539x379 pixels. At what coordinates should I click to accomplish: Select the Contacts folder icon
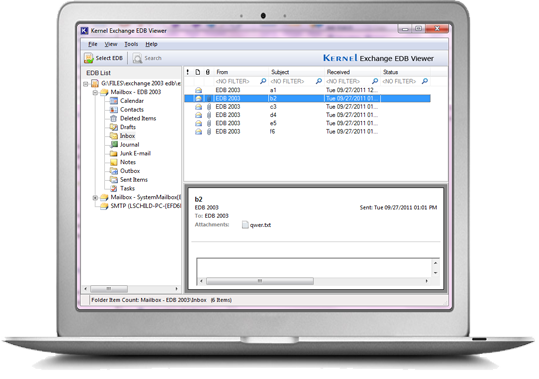point(114,110)
